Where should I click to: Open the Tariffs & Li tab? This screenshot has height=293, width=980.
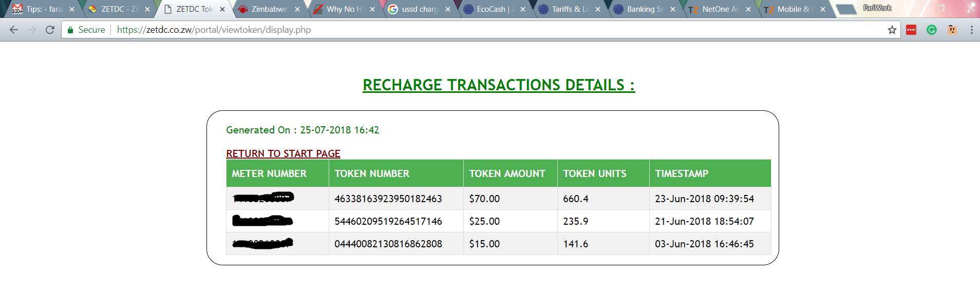pos(568,9)
